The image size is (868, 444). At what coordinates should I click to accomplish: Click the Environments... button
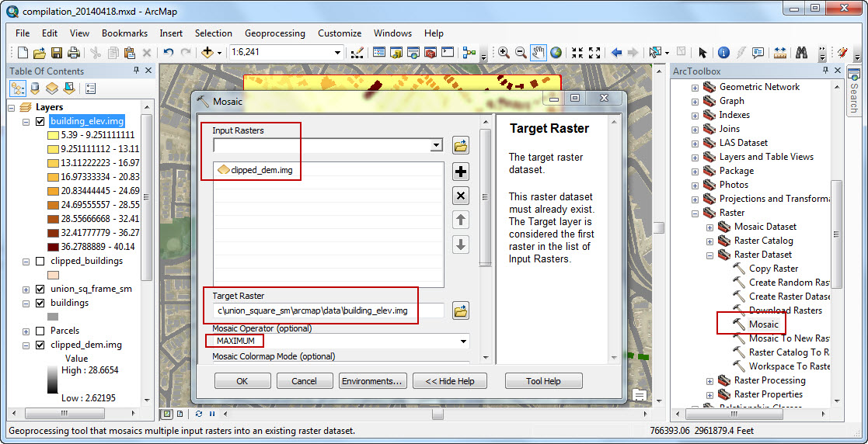click(373, 381)
